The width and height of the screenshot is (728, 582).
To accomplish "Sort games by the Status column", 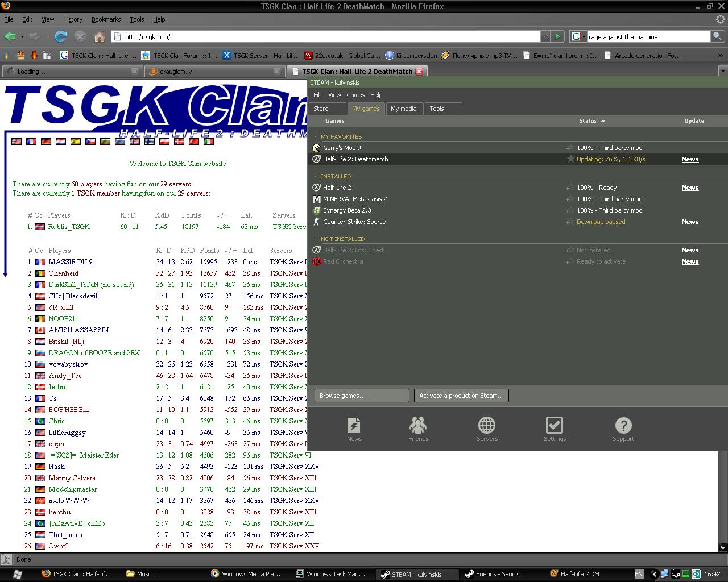I will pos(588,120).
